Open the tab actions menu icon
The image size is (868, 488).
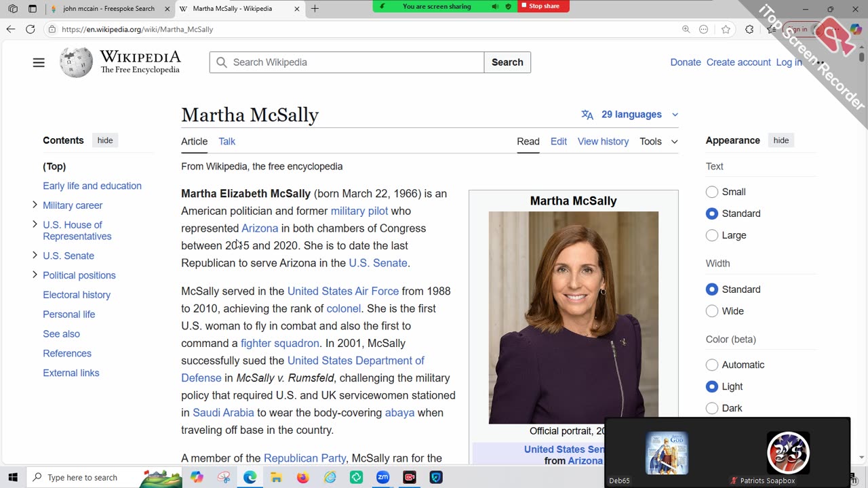33,9
